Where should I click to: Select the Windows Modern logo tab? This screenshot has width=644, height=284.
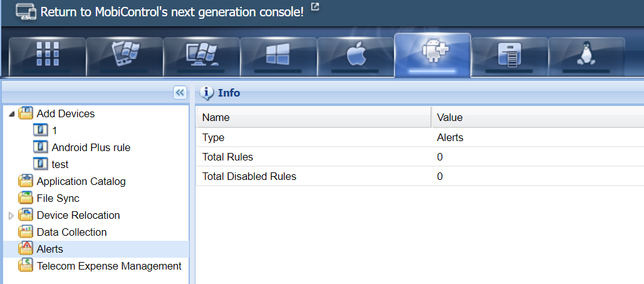click(279, 56)
